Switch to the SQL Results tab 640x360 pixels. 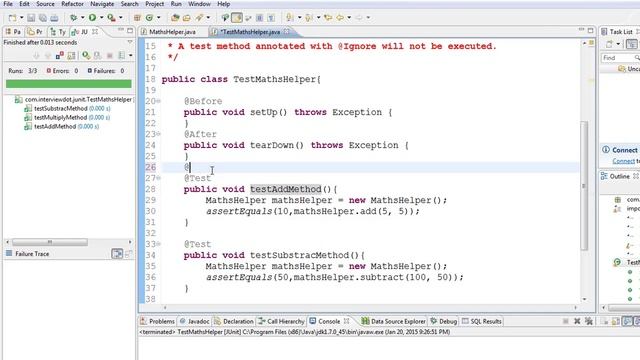click(x=482, y=321)
